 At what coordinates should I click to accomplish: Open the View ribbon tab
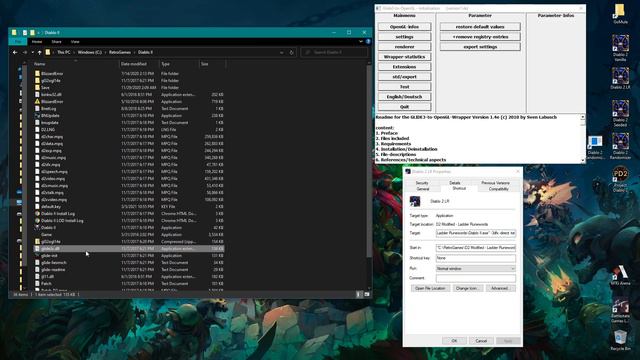pos(75,42)
